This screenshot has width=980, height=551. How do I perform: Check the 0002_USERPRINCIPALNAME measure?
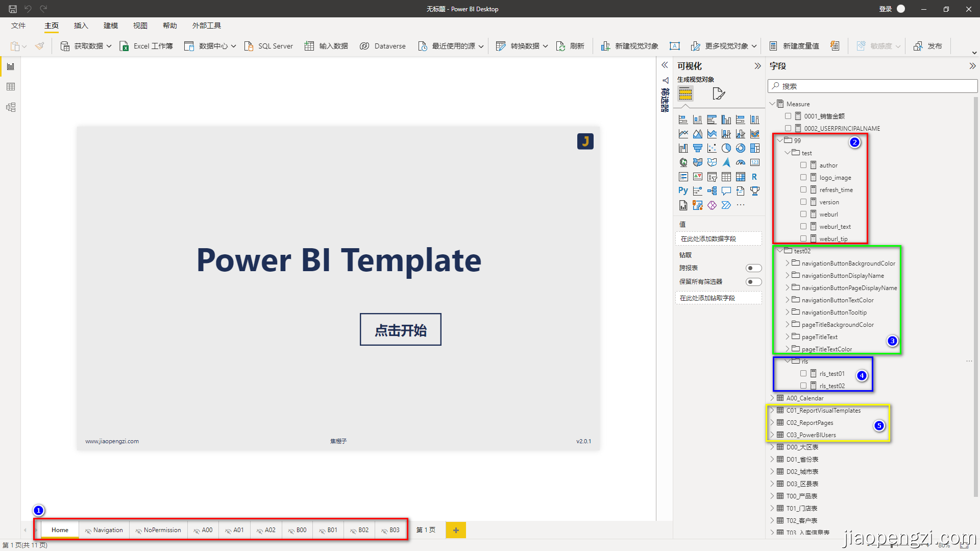coord(788,129)
